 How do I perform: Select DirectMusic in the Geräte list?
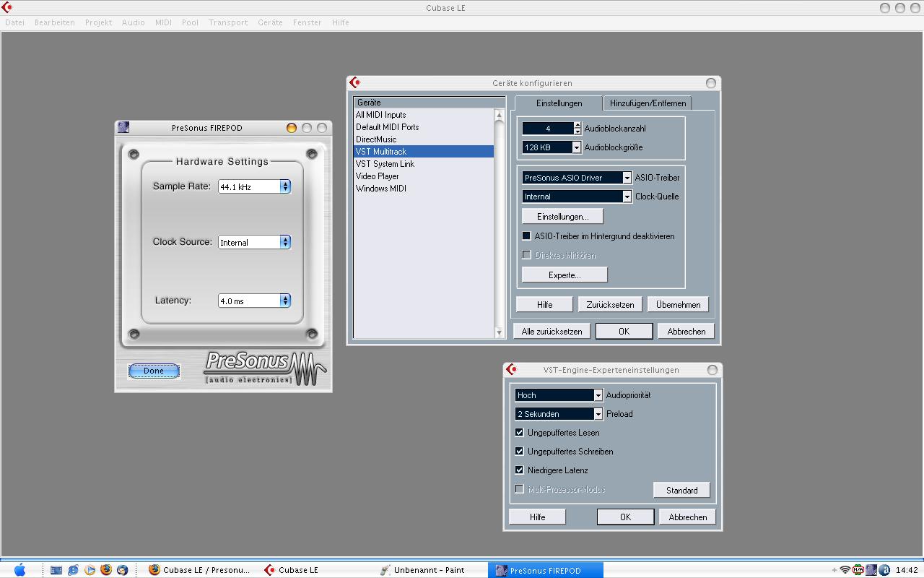pyautogui.click(x=424, y=139)
